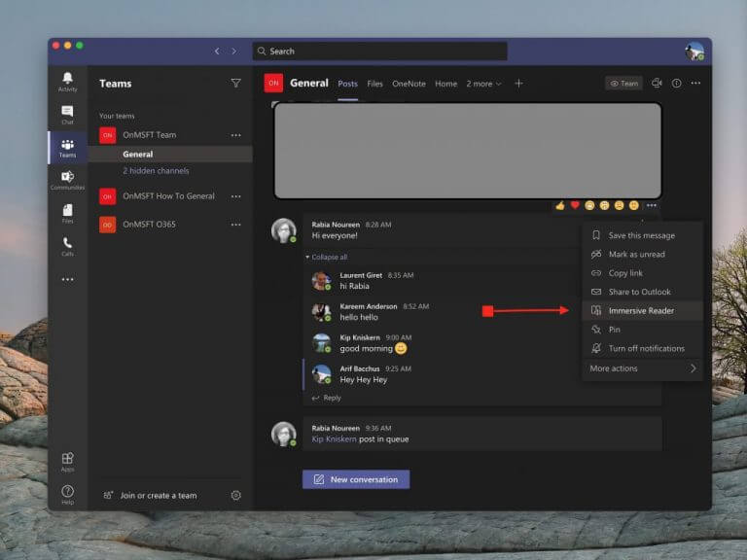Choose Save this message
The width and height of the screenshot is (747, 560).
pyautogui.click(x=642, y=235)
